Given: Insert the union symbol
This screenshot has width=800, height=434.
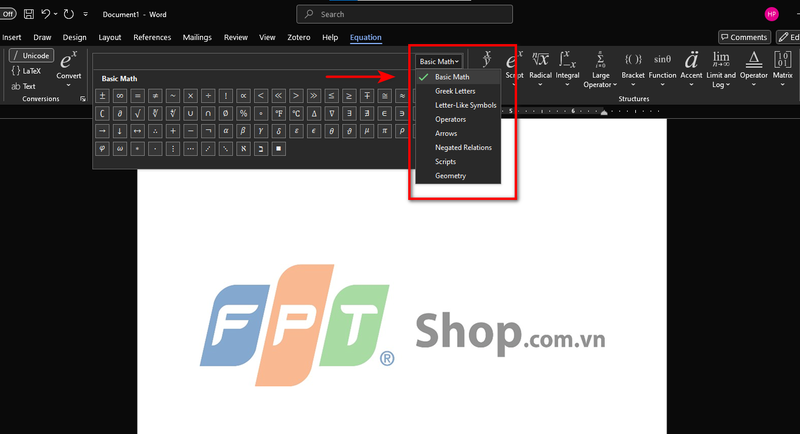Looking at the screenshot, I should (190, 113).
